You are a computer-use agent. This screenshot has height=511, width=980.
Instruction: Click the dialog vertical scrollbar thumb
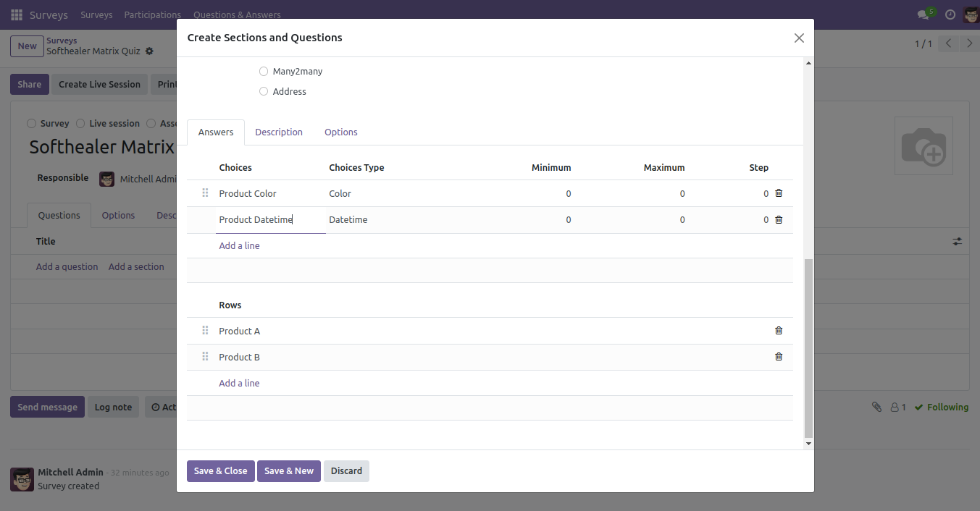809,349
